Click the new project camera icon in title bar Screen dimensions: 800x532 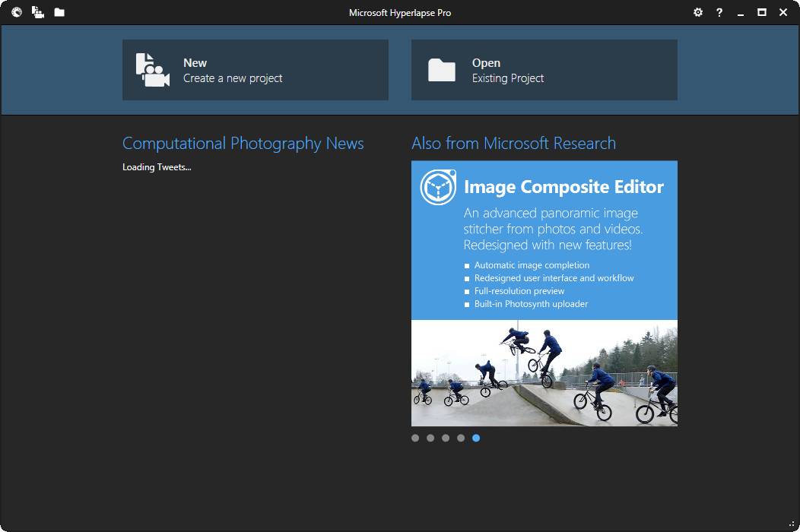38,12
